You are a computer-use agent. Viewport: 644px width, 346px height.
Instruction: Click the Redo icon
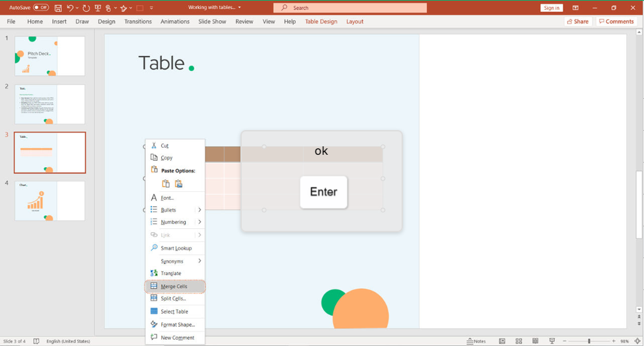click(x=86, y=8)
